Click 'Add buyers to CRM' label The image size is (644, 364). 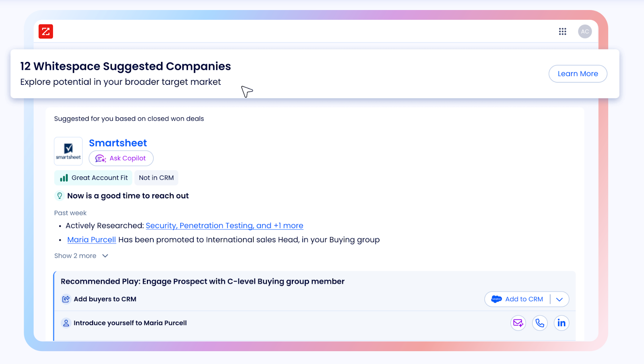[105, 299]
